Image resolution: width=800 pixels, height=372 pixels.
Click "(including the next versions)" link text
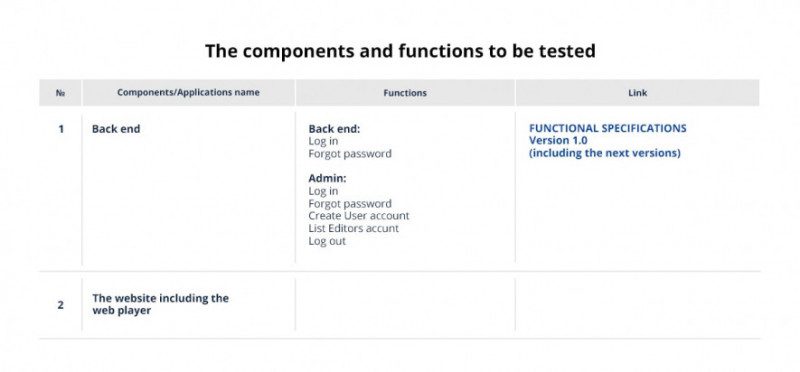(605, 153)
